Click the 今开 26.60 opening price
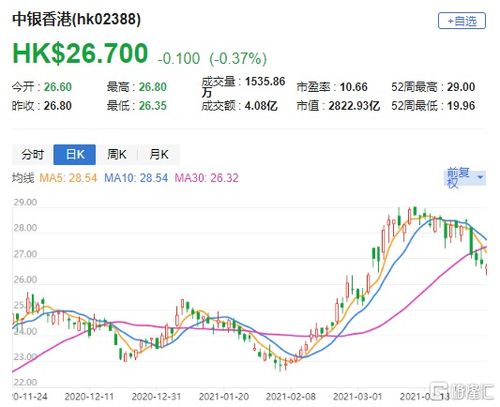 [42, 87]
